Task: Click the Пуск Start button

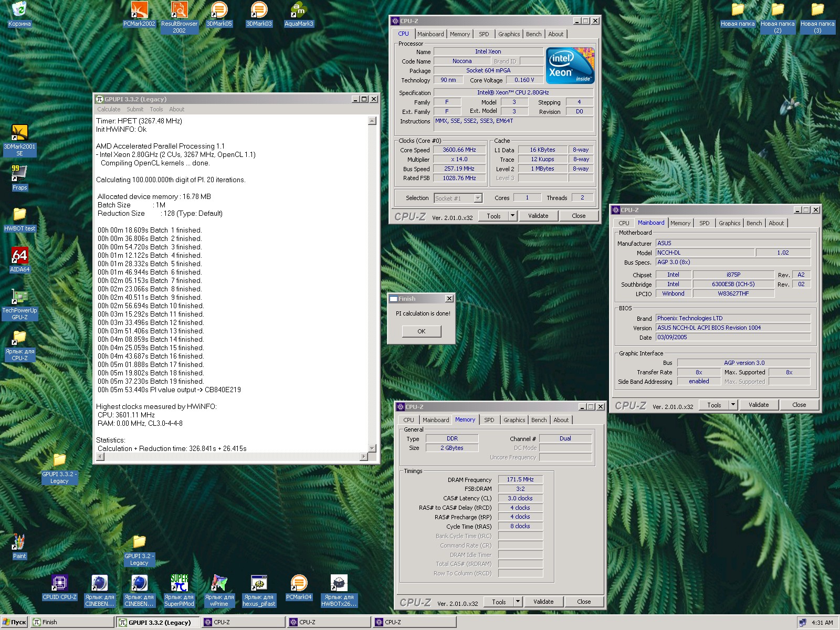Action: [14, 622]
